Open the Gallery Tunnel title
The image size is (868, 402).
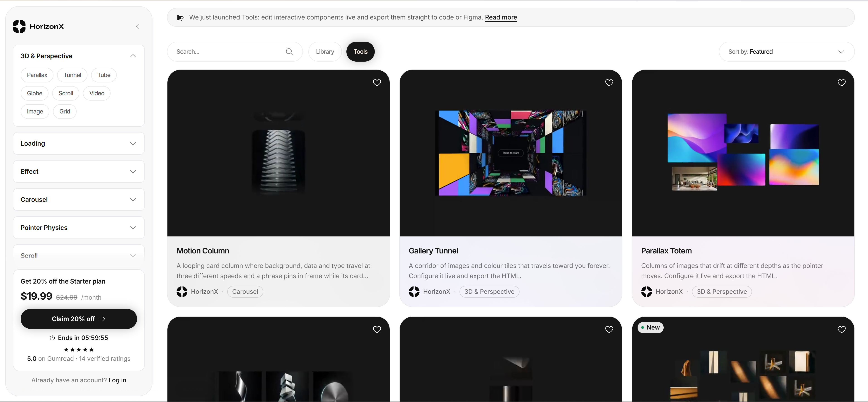433,251
